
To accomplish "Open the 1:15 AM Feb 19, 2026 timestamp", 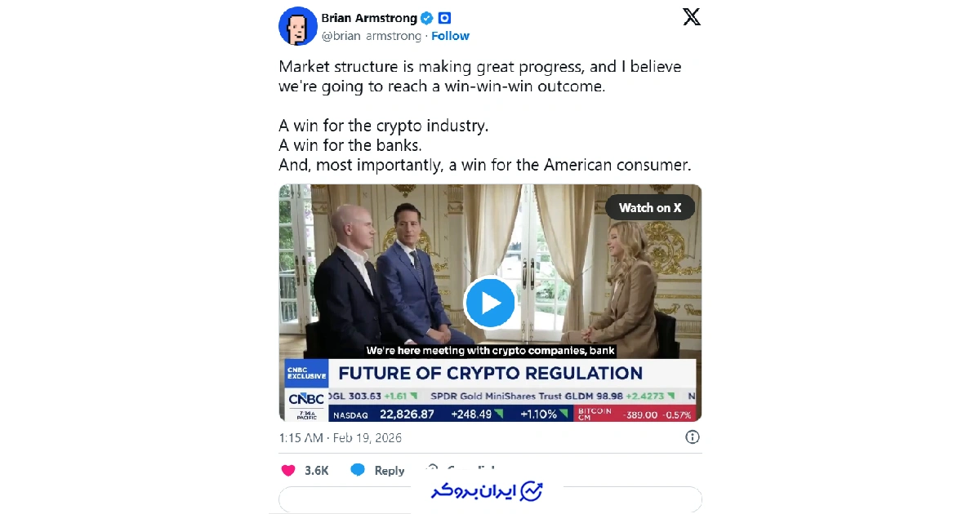I will pos(341,438).
